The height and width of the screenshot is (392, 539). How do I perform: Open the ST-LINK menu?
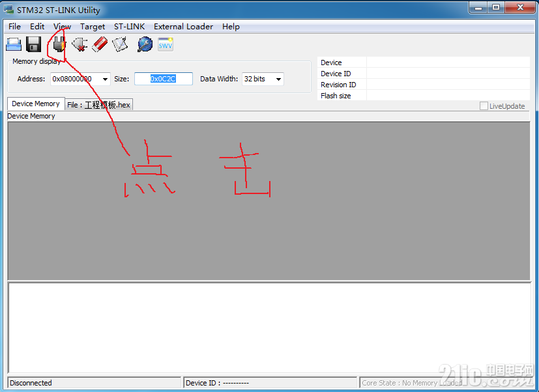(129, 27)
